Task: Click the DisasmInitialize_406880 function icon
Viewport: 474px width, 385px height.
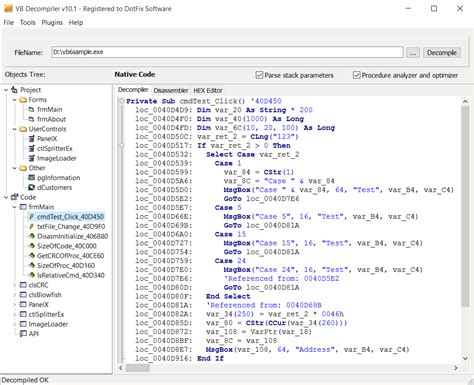Action: [32, 236]
